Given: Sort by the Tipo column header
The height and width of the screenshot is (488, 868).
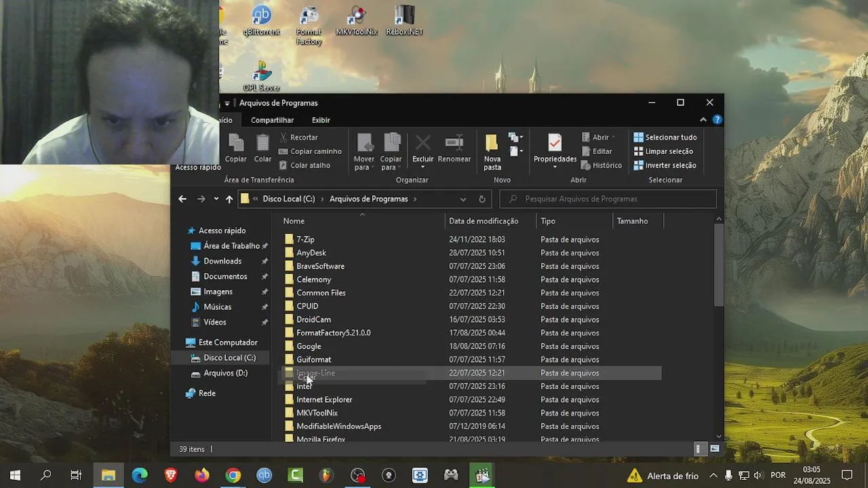Looking at the screenshot, I should (575, 221).
